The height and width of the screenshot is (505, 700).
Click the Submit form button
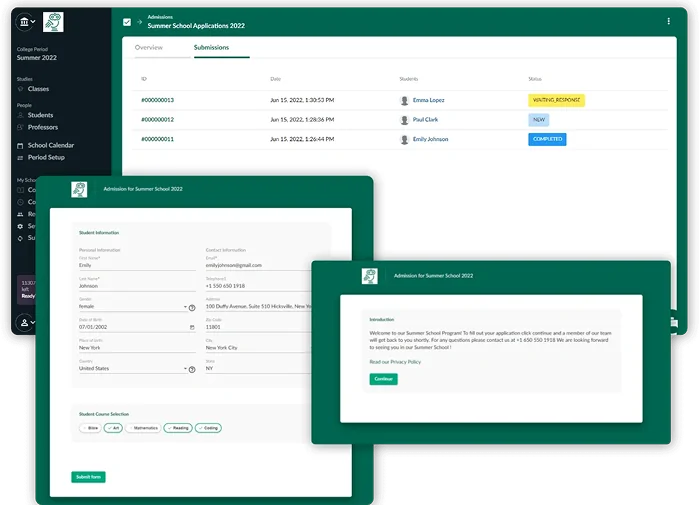88,477
